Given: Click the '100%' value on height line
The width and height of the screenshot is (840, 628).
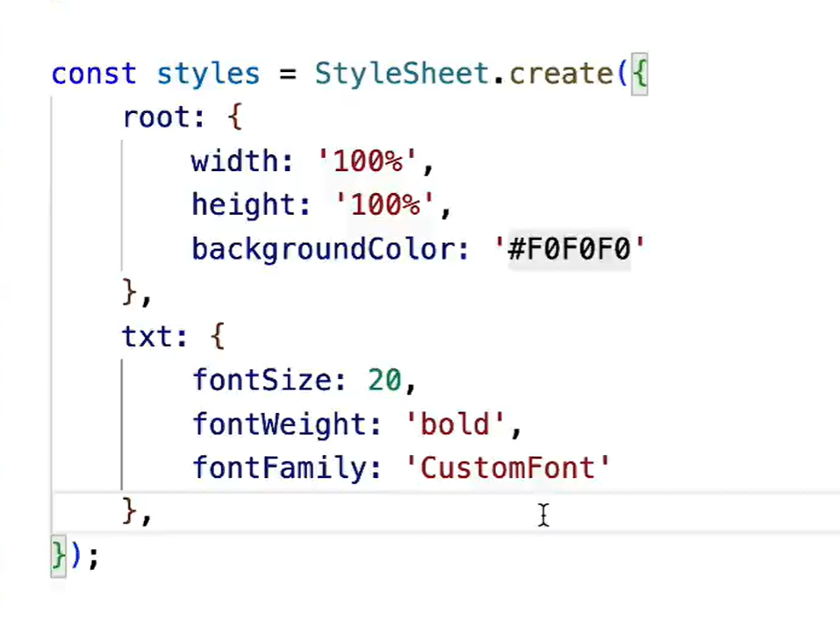Looking at the screenshot, I should (385, 205).
